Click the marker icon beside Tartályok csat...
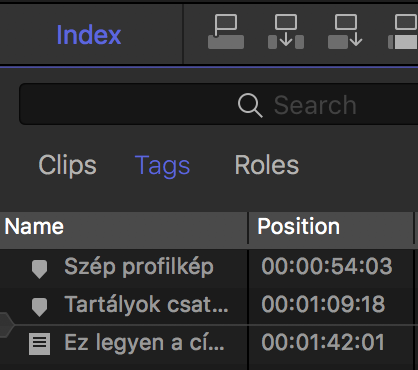Screen dimensions: 418x370 pyautogui.click(x=39, y=307)
